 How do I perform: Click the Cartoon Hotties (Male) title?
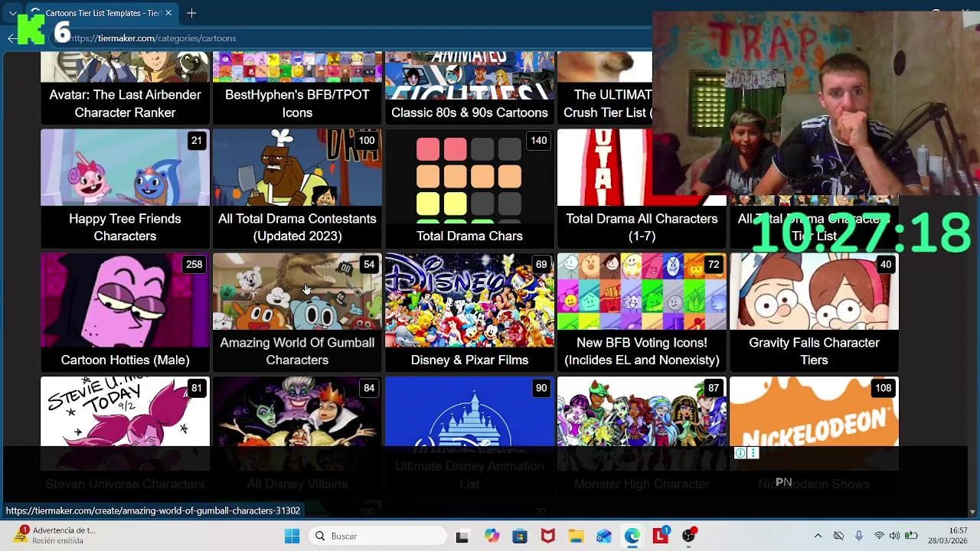[125, 360]
